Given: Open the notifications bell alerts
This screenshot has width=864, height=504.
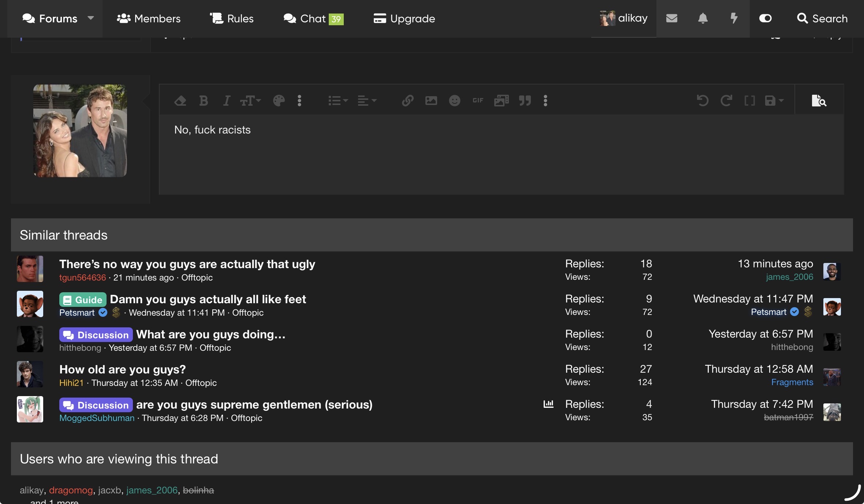Looking at the screenshot, I should pos(703,18).
